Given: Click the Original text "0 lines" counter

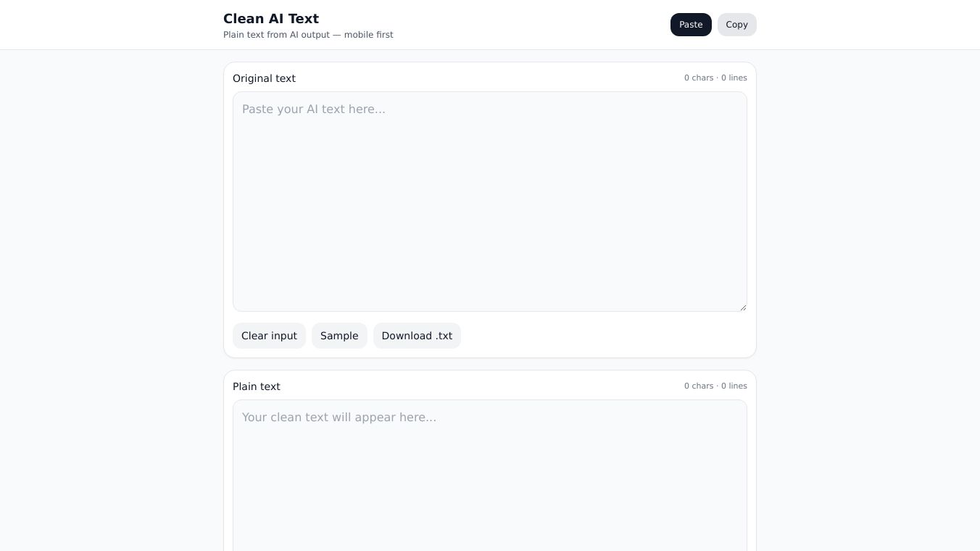Looking at the screenshot, I should [x=734, y=78].
